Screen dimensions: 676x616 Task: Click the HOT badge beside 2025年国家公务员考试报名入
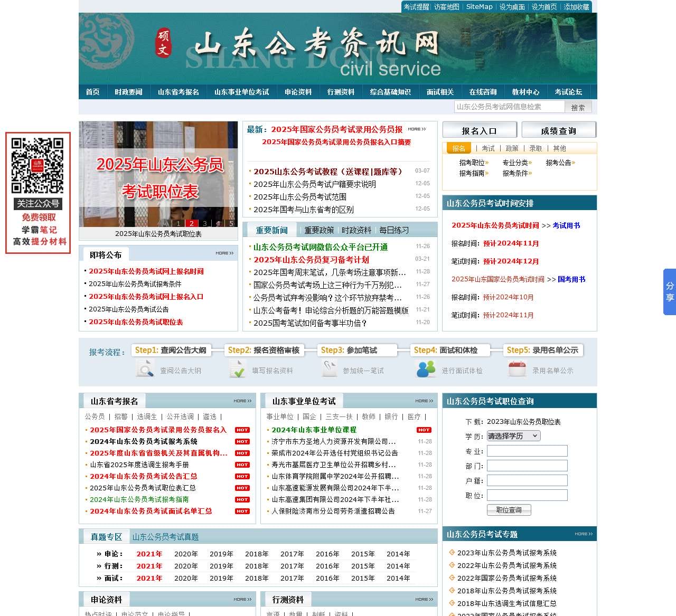tap(242, 430)
